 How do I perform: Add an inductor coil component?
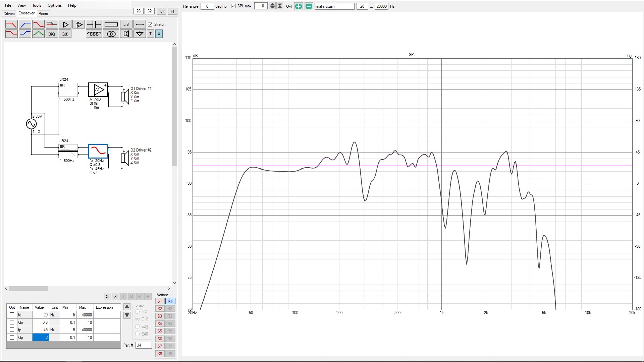click(94, 34)
